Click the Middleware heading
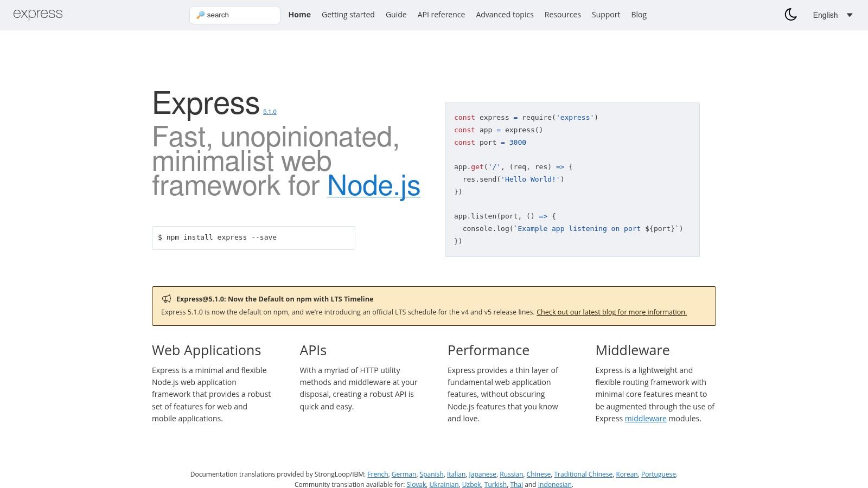This screenshot has height=488, width=868. click(633, 350)
